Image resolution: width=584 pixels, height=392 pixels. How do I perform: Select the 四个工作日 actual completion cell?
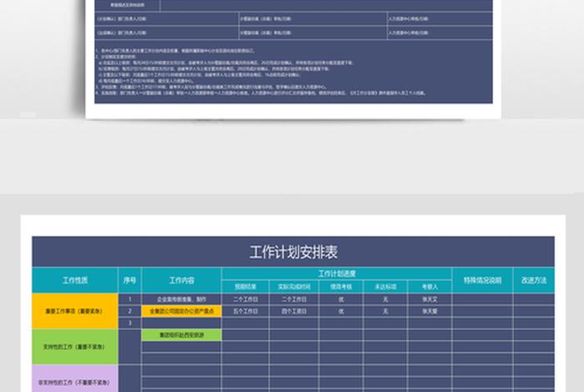[x=294, y=311]
